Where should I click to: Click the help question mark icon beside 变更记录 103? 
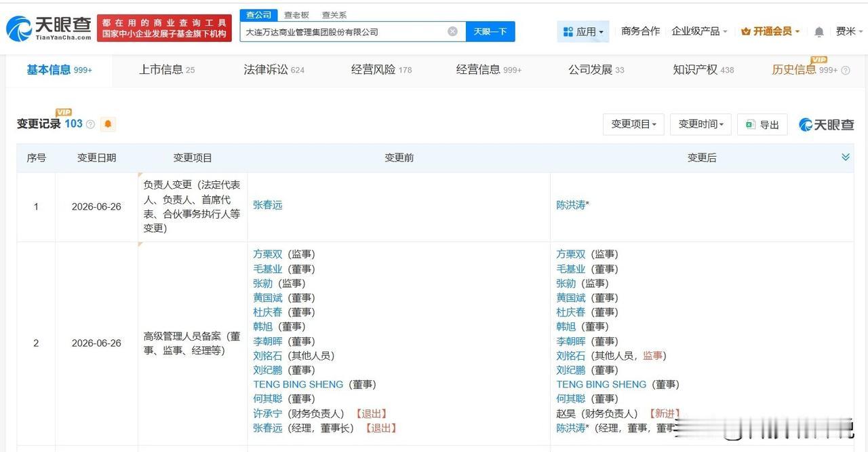[90, 124]
